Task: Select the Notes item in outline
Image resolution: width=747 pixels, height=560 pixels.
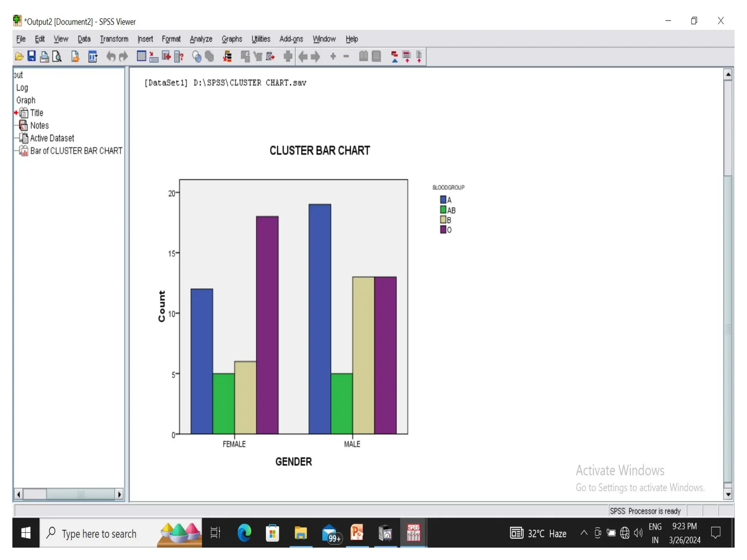Action: click(39, 126)
